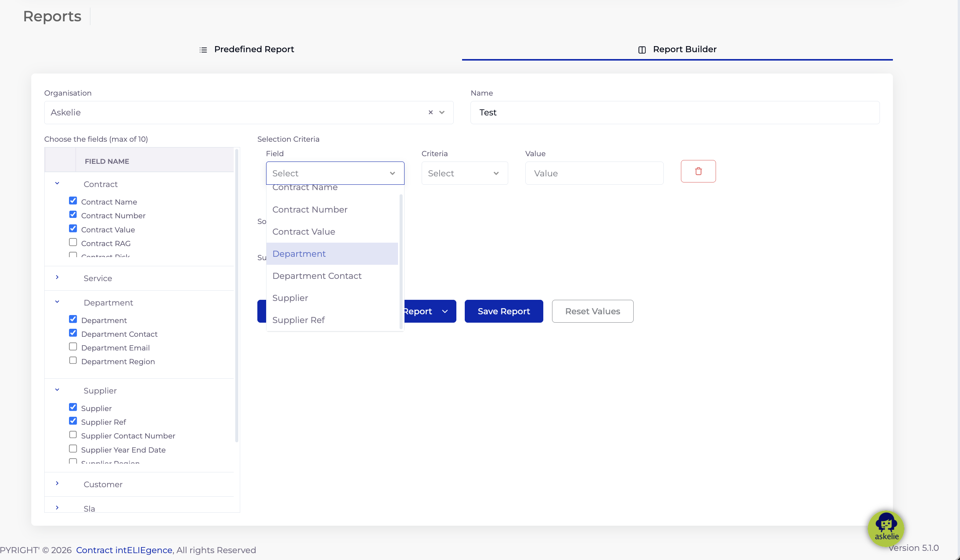Uncheck the Supplier field checkbox
960x560 pixels.
coord(73,407)
